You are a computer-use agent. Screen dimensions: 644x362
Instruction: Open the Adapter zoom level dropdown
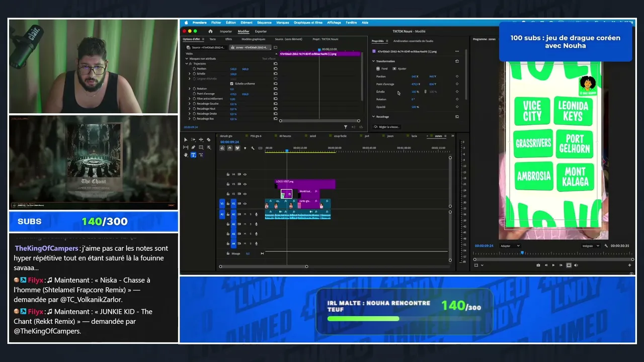(x=510, y=246)
